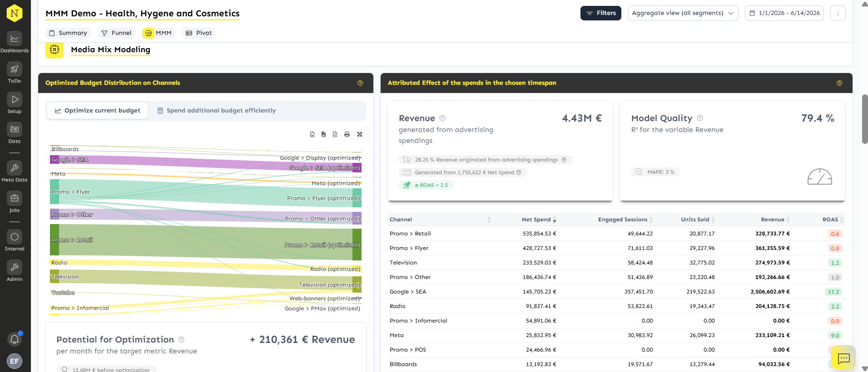Click the page vertical scrollbar
Screen dimensions: 868x372
click(x=865, y=119)
